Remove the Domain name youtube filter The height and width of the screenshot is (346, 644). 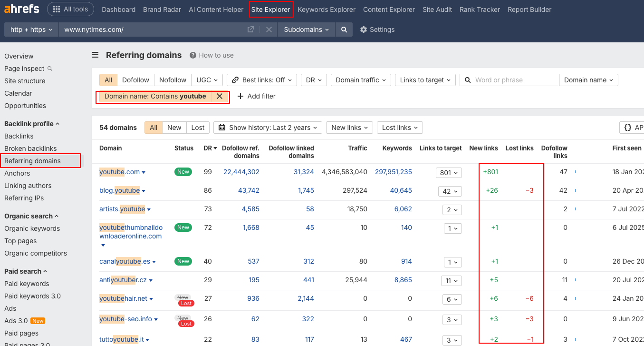click(220, 96)
